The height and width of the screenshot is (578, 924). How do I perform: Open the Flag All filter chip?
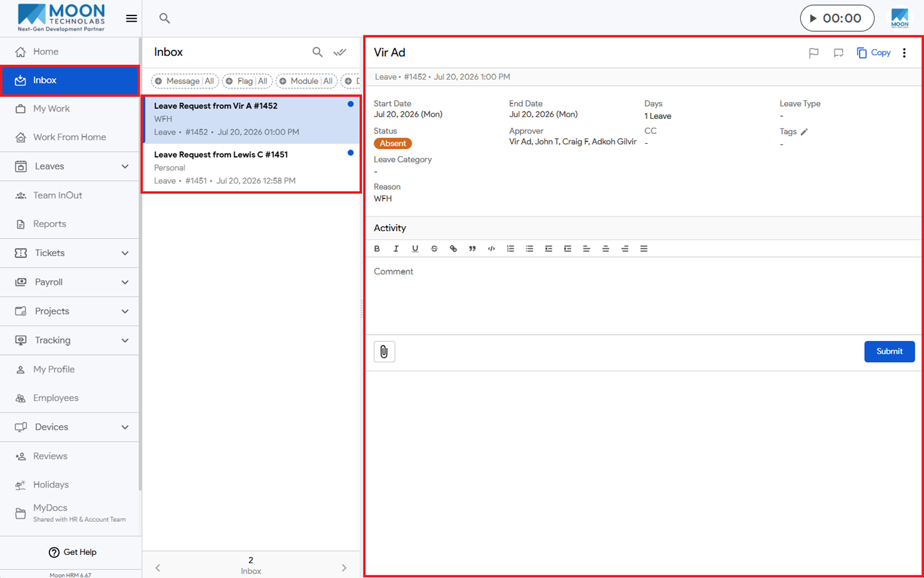click(x=247, y=81)
